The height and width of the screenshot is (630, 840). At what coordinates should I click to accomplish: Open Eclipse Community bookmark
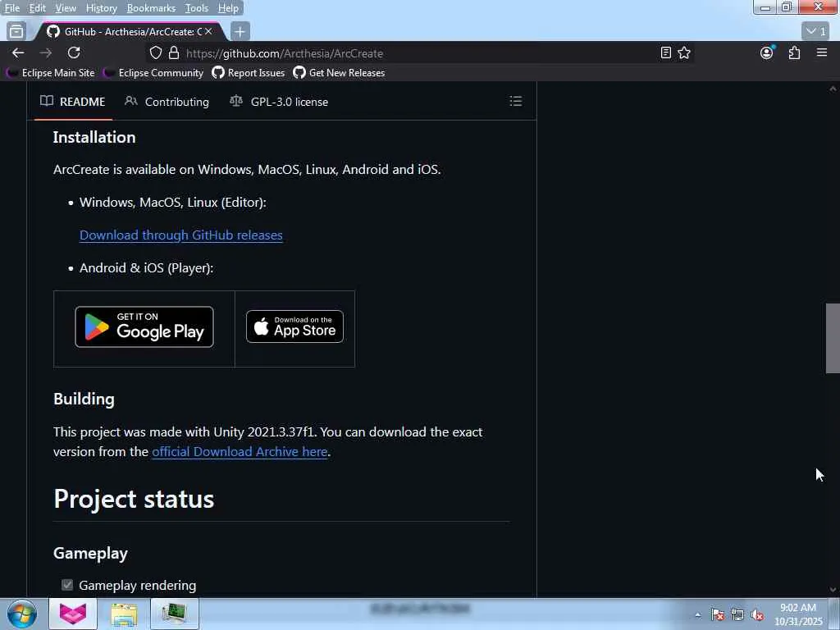pyautogui.click(x=153, y=73)
